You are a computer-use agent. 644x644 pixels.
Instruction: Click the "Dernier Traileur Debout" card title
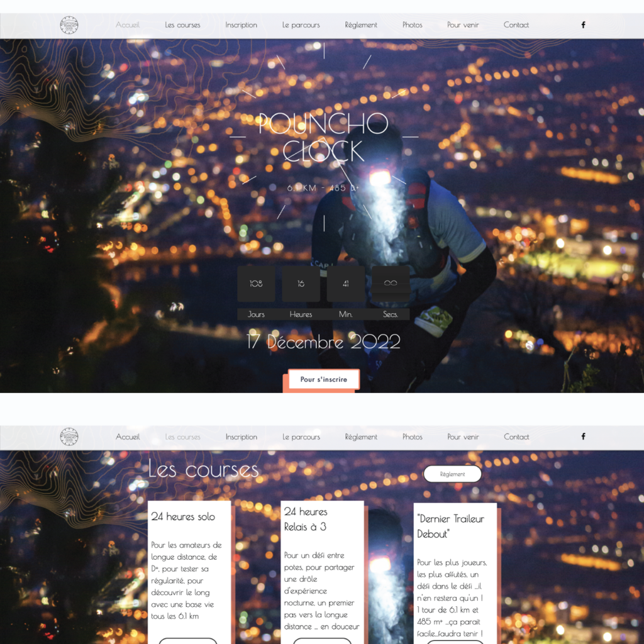(x=450, y=526)
